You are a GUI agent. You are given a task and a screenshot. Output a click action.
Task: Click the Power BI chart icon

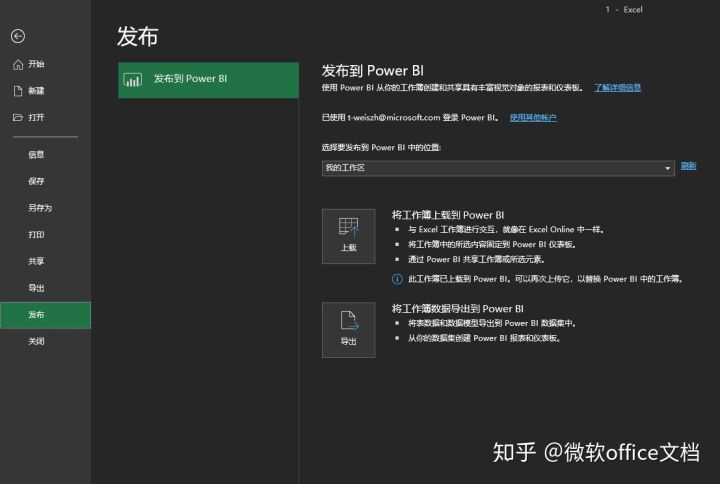133,80
